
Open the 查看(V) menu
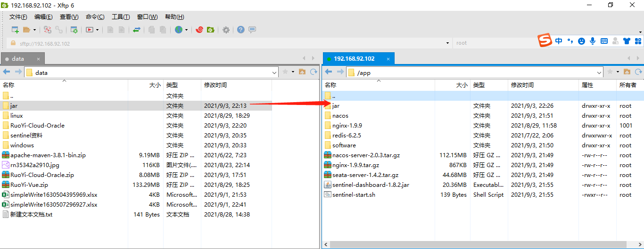[x=69, y=17]
